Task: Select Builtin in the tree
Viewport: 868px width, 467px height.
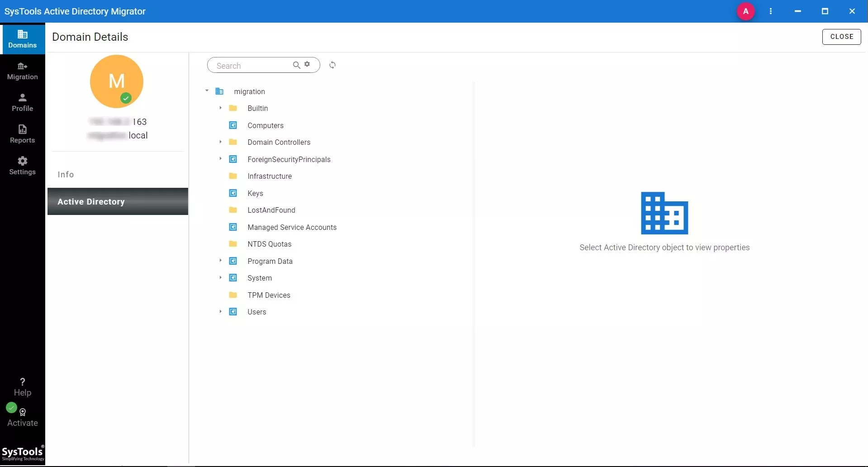Action: click(258, 108)
